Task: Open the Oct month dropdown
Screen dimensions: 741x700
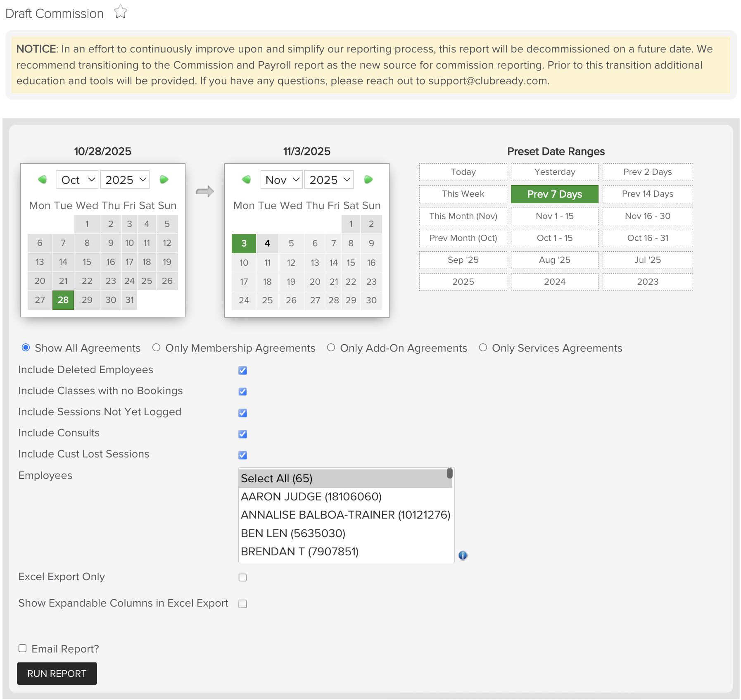Action: click(x=77, y=180)
